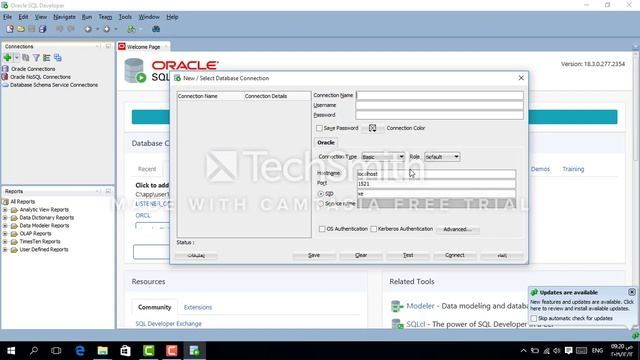Click the Forward navigation arrow icon
The image size is (640, 360).
(107, 29)
